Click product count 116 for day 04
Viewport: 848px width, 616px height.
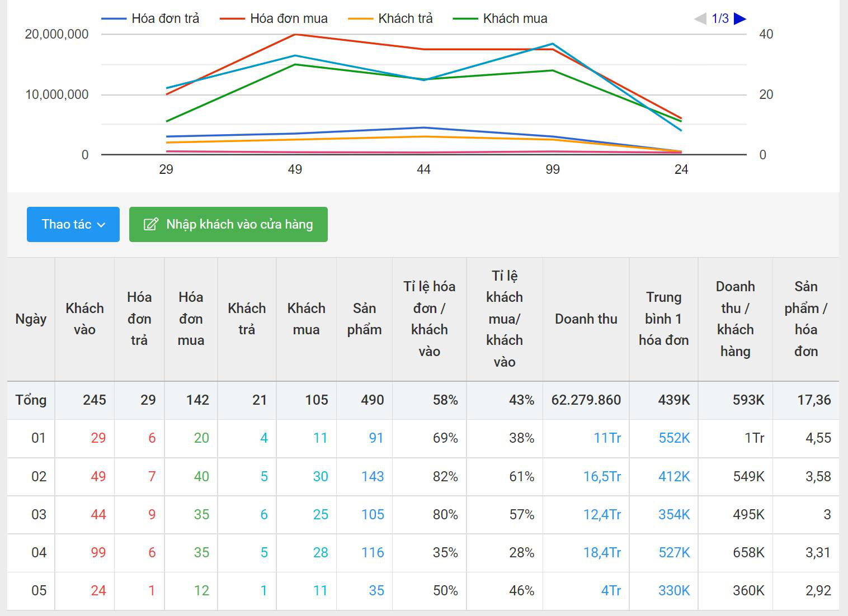click(373, 552)
